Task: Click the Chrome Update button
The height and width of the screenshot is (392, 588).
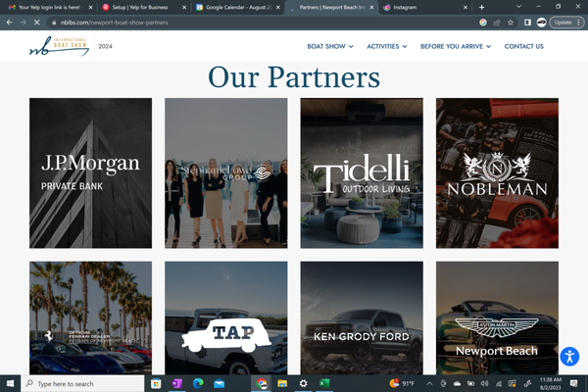Action: tap(566, 23)
